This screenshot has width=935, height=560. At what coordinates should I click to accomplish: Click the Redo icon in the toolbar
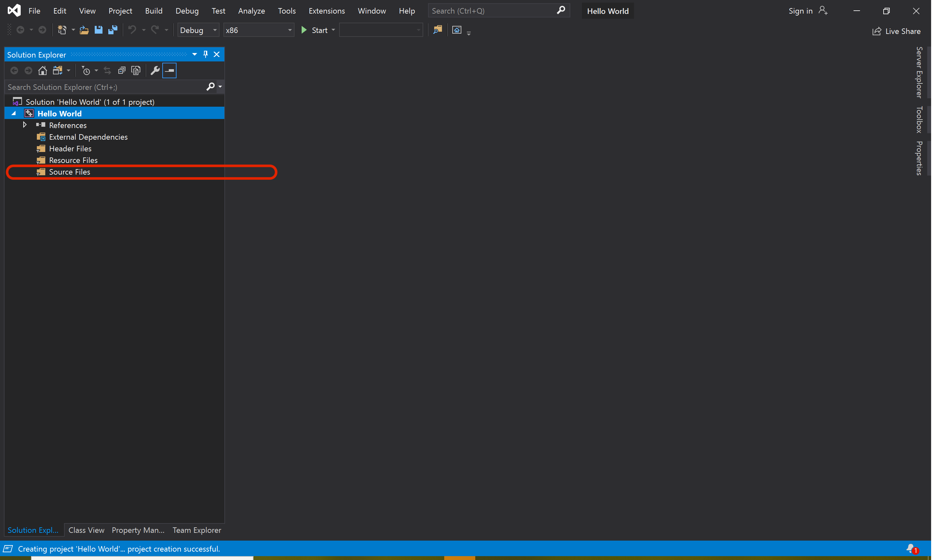155,30
